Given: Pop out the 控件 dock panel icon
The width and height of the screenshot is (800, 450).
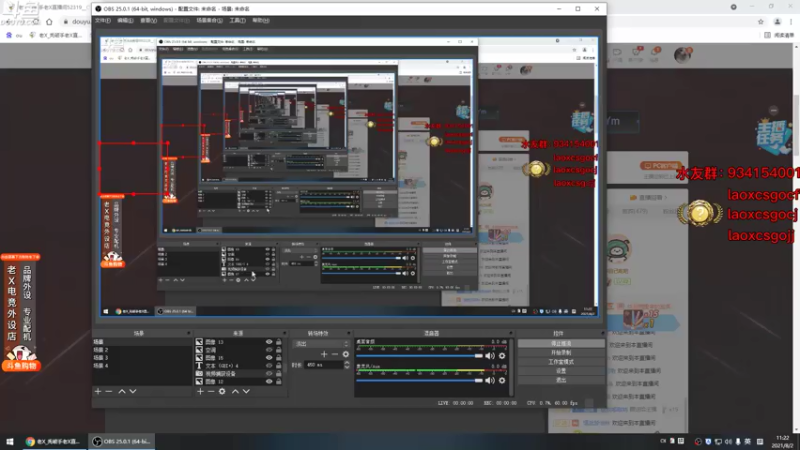Looking at the screenshot, I should tap(602, 333).
